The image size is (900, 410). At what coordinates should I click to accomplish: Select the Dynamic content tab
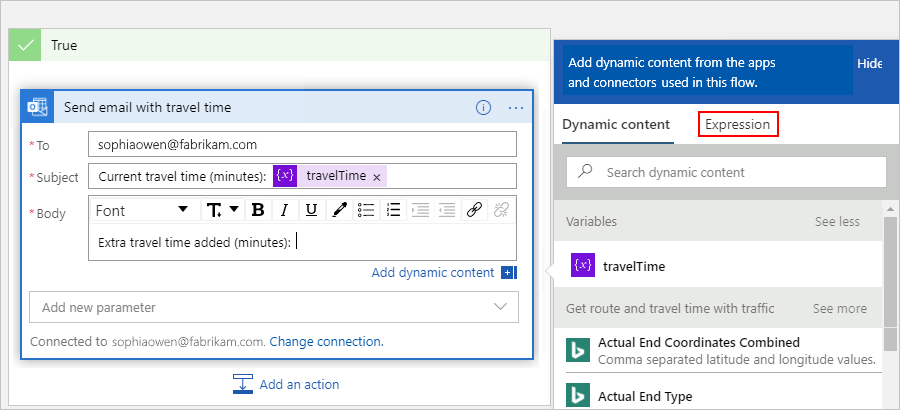click(616, 124)
